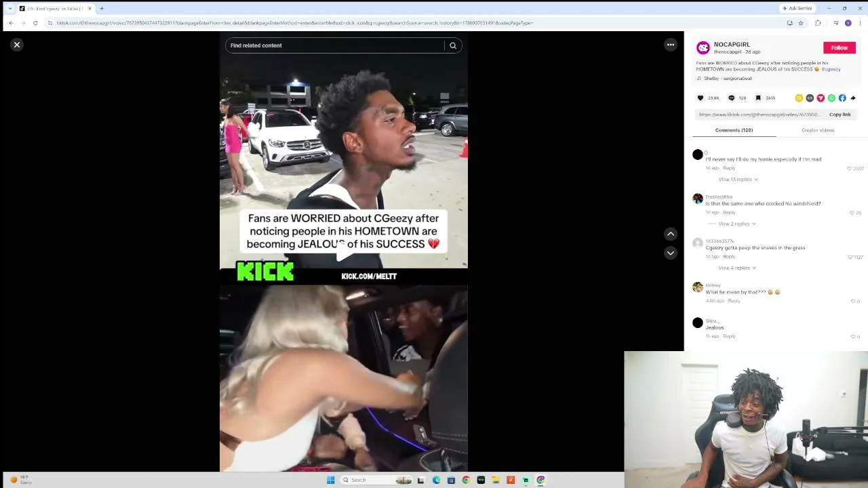Open NOCAPGIRL profile avatar
Viewport: 868px width, 488px height.
point(703,47)
